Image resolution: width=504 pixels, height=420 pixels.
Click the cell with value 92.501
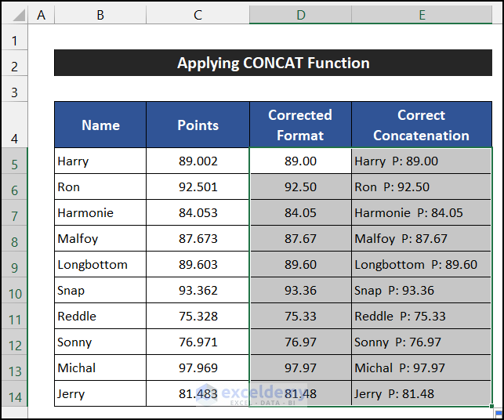(198, 187)
